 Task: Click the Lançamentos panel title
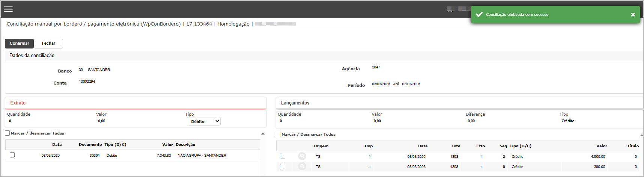(x=295, y=103)
